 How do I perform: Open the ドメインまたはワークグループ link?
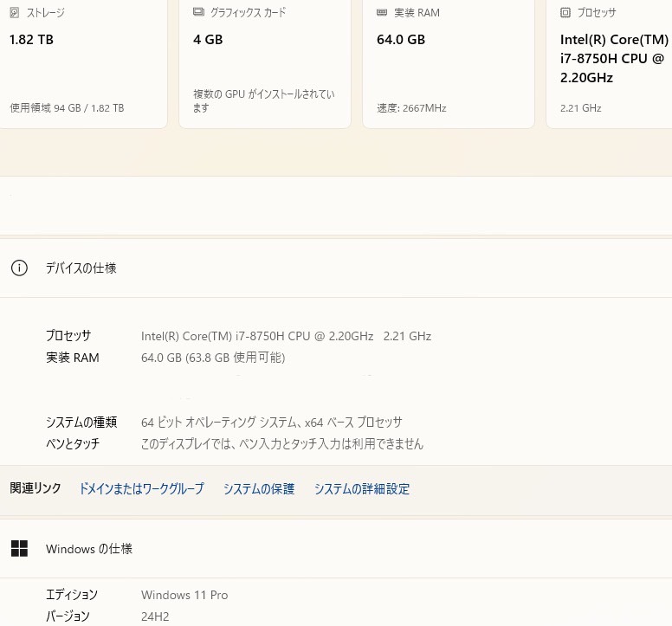pos(141,489)
